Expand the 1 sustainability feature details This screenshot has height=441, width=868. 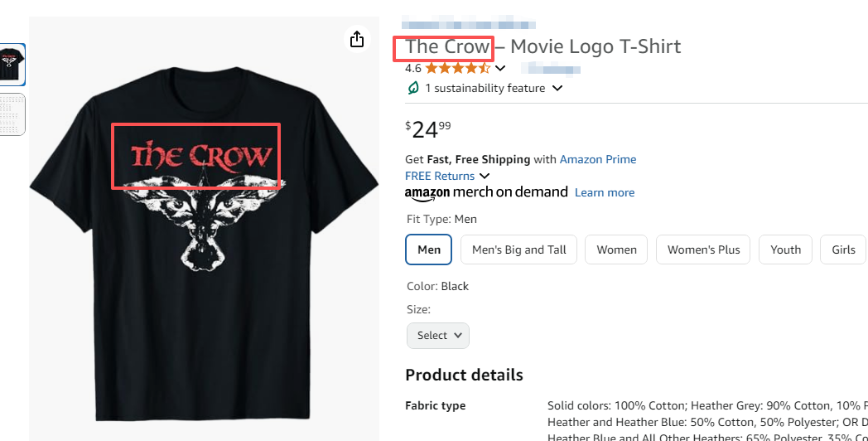point(557,88)
